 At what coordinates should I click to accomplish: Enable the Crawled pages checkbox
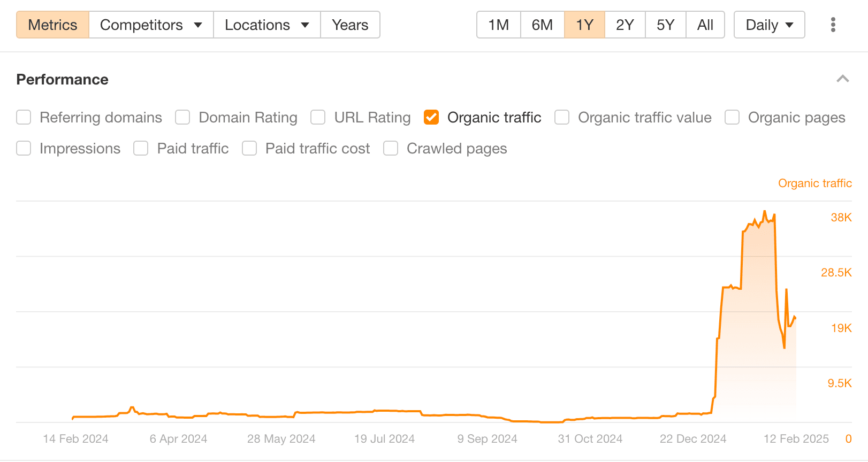coord(391,148)
